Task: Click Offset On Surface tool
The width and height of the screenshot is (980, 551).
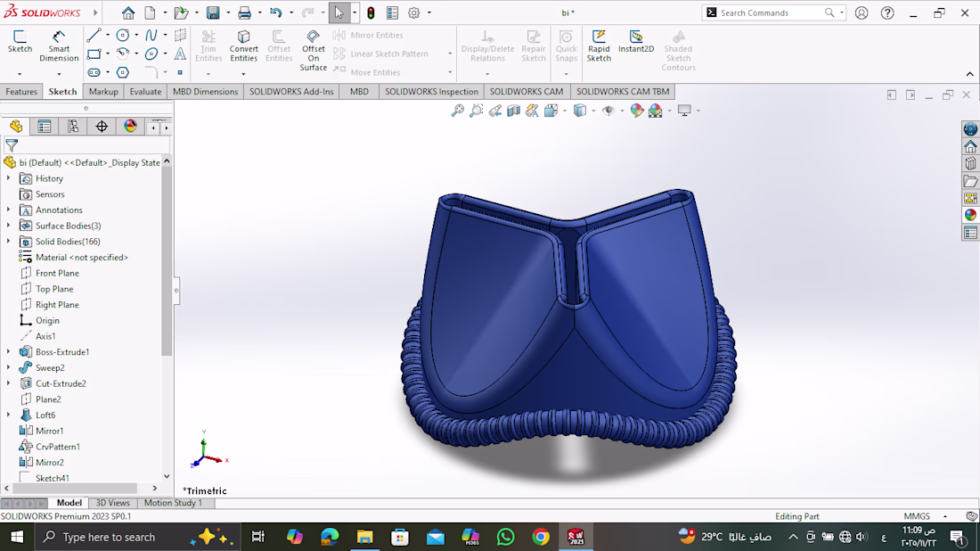Action: point(313,50)
